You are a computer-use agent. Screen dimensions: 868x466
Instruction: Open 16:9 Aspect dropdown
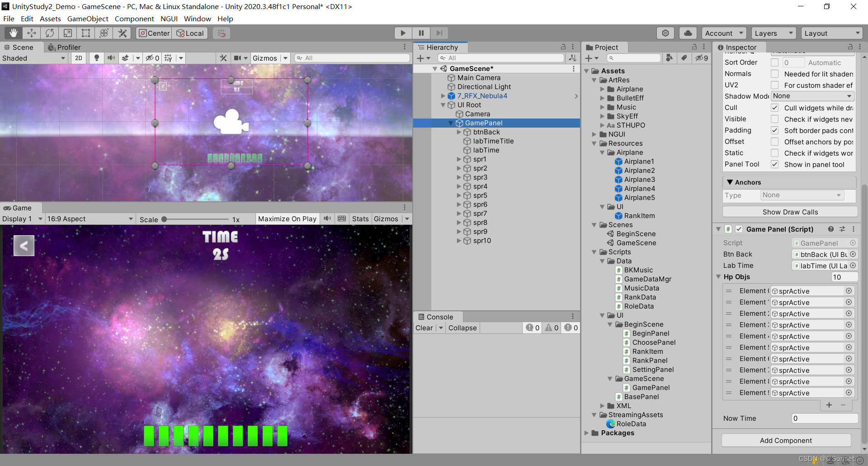point(90,219)
